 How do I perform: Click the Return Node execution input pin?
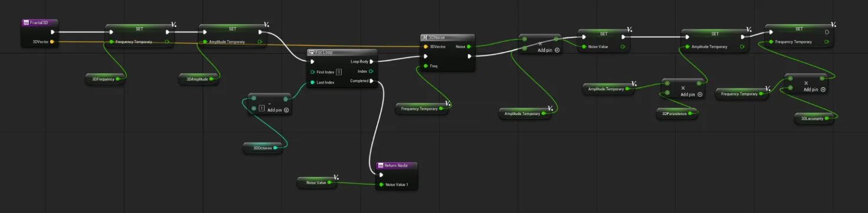381,175
